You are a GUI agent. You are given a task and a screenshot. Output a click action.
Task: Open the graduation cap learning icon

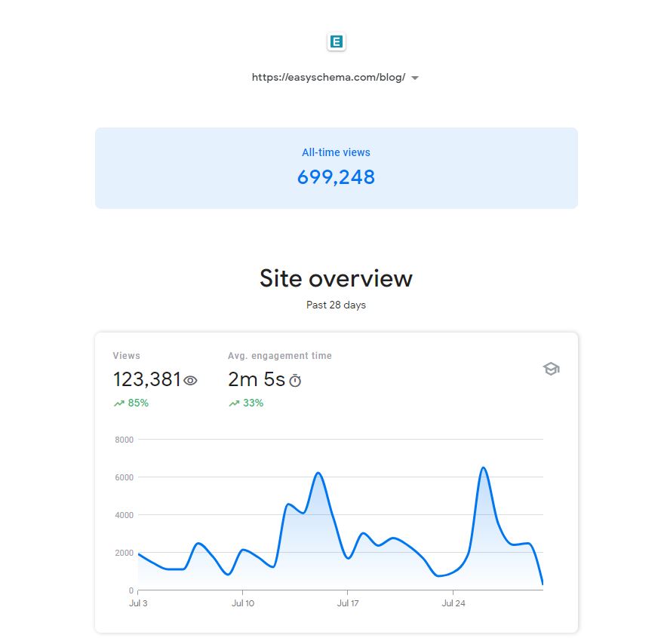point(551,369)
